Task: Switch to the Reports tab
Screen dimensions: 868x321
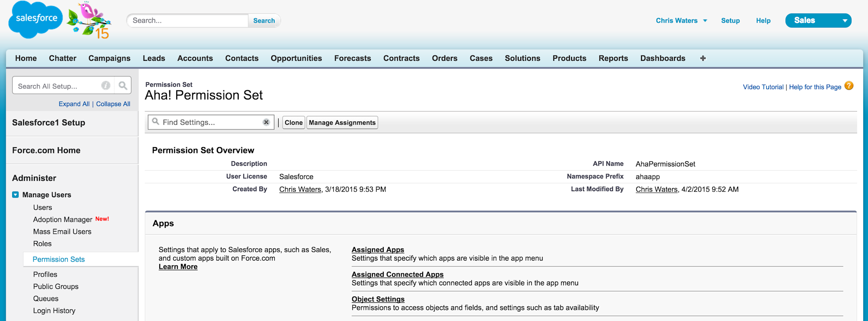Action: click(x=613, y=58)
